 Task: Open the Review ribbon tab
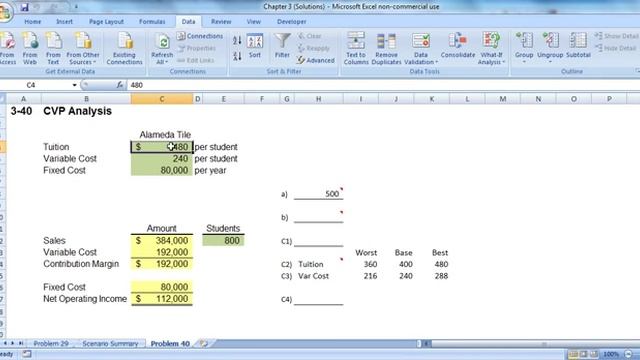tap(221, 22)
